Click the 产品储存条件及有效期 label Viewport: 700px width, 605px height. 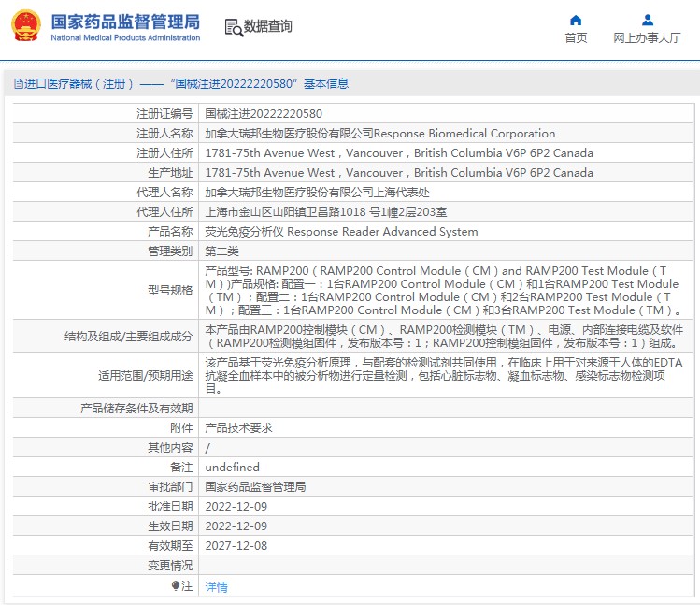(136, 408)
